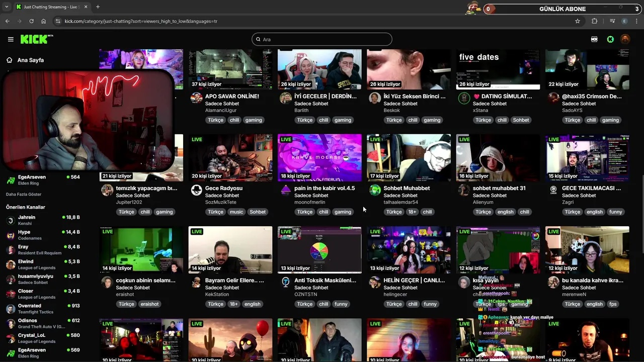Go back in browser history

coord(7,21)
